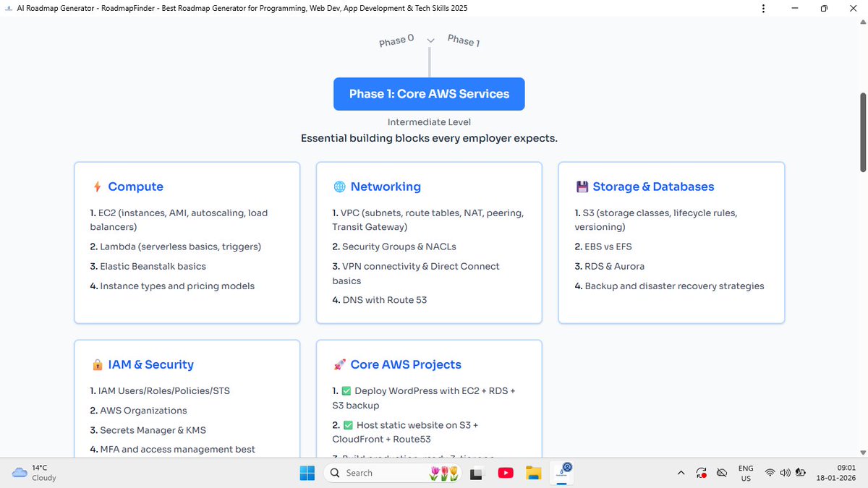Open the Wi-Fi network tray icon
The width and height of the screenshot is (868, 488).
click(x=770, y=473)
